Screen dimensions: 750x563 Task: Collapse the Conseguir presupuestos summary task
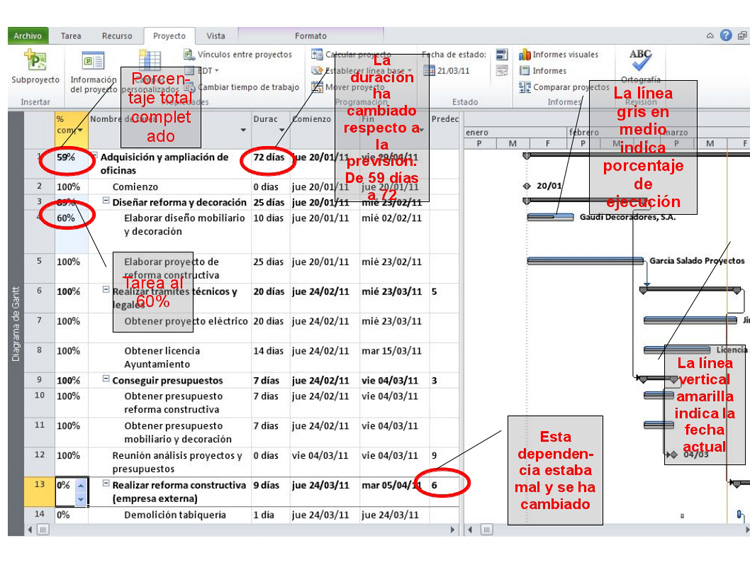point(106,380)
